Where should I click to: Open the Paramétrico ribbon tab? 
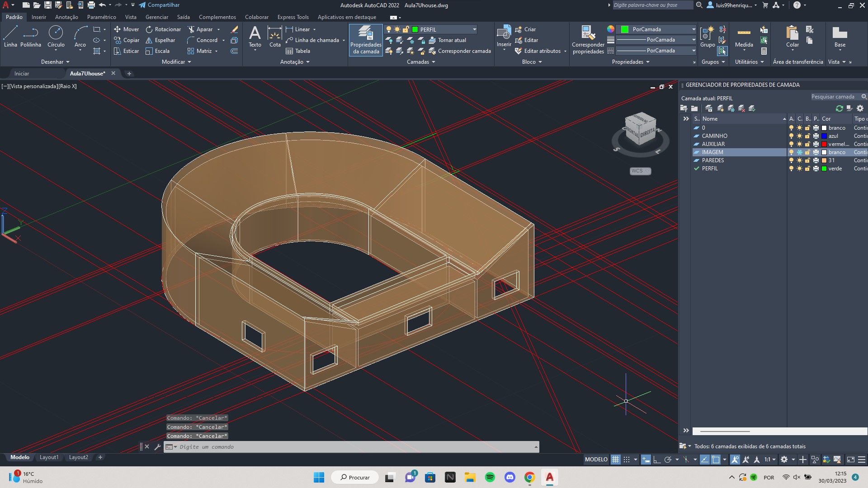click(x=101, y=17)
